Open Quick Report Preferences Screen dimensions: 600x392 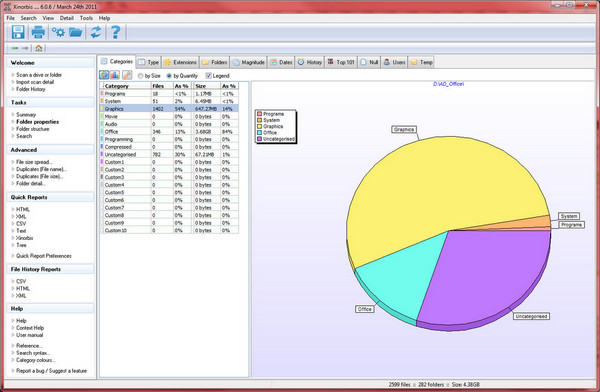tap(44, 256)
